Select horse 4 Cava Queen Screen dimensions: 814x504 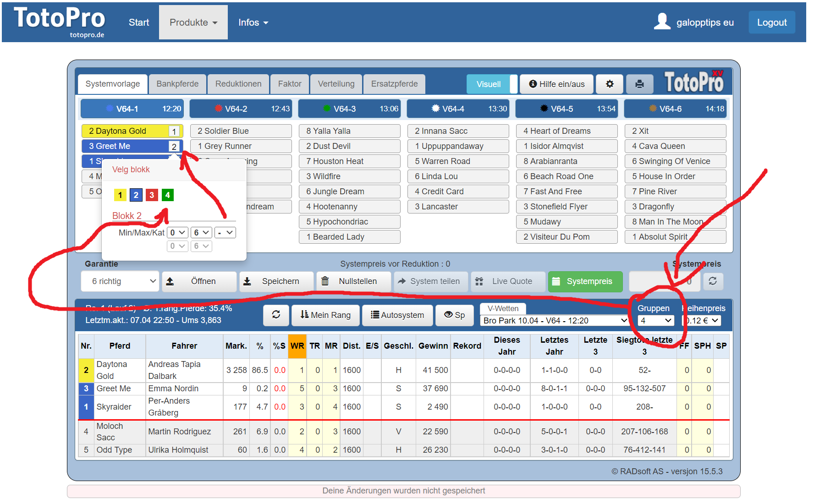point(676,146)
